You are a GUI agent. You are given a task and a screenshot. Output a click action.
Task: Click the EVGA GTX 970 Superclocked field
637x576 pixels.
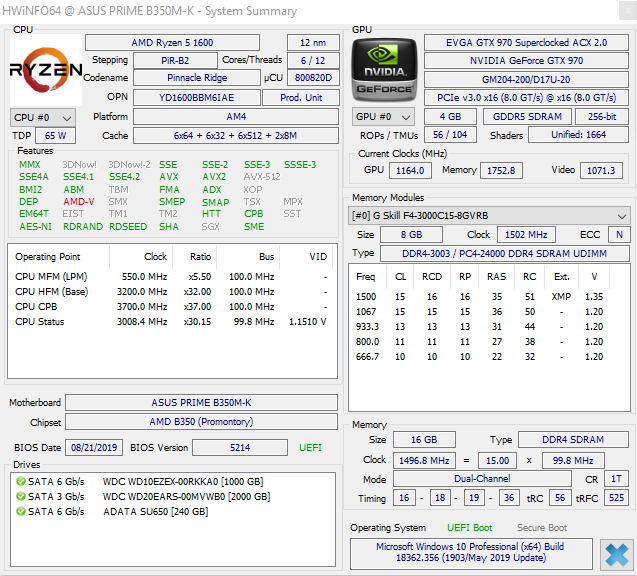click(526, 43)
